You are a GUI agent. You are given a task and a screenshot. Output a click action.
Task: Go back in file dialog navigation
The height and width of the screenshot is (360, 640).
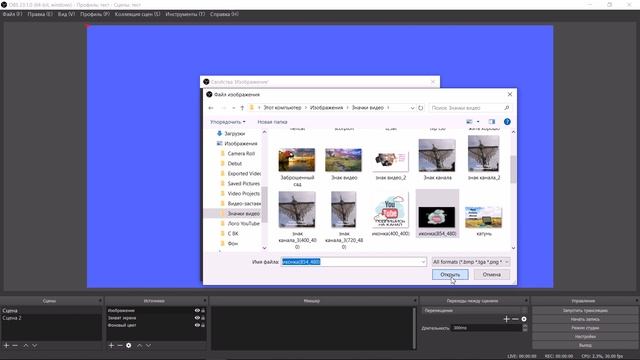(211, 108)
